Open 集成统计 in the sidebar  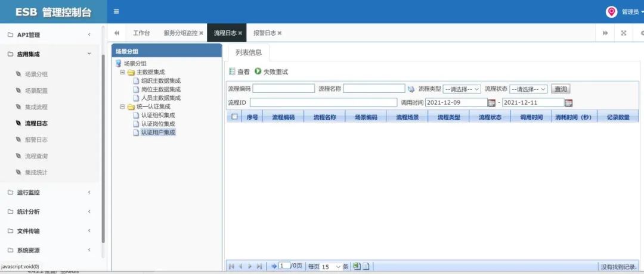36,173
